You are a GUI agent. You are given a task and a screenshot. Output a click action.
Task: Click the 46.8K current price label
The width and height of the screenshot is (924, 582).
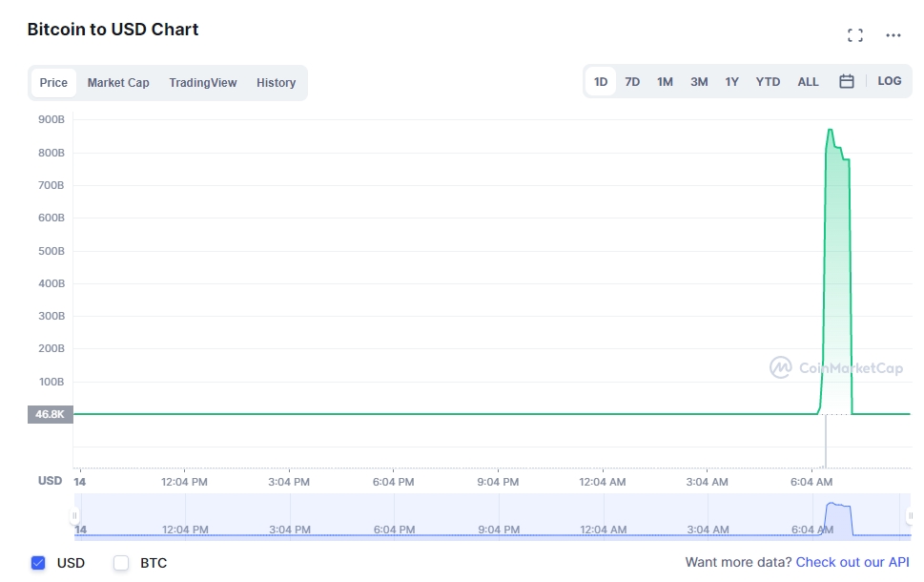[x=51, y=414]
